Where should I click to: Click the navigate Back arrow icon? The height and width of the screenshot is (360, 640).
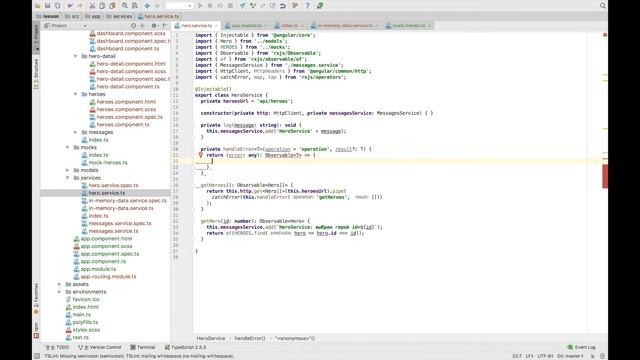click(x=147, y=6)
